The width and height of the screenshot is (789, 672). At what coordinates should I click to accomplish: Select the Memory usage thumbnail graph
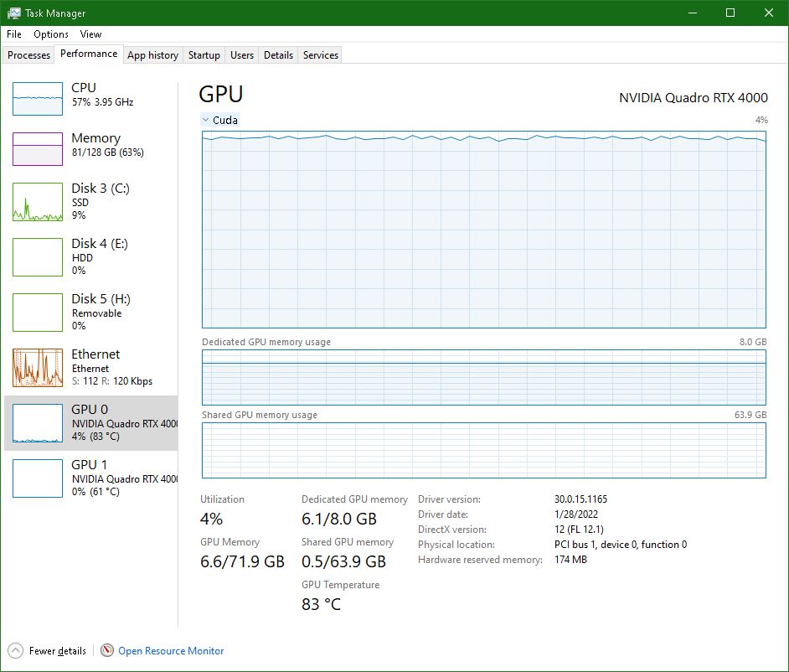coord(38,149)
